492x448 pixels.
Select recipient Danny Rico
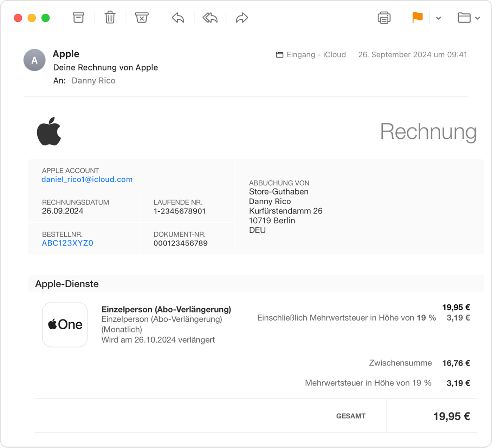[x=93, y=80]
